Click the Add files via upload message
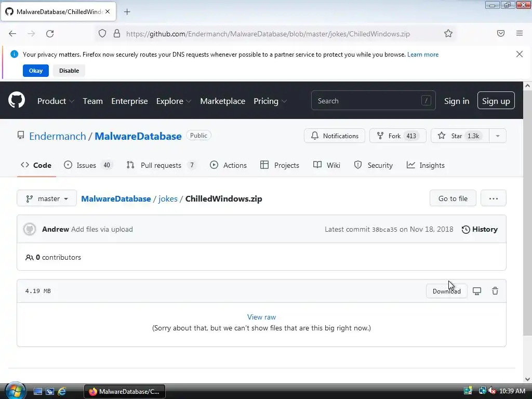The height and width of the screenshot is (399, 532). 102,229
